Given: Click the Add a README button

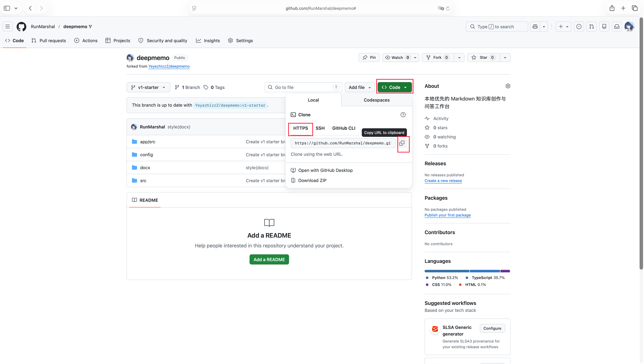Looking at the screenshot, I should point(269,260).
